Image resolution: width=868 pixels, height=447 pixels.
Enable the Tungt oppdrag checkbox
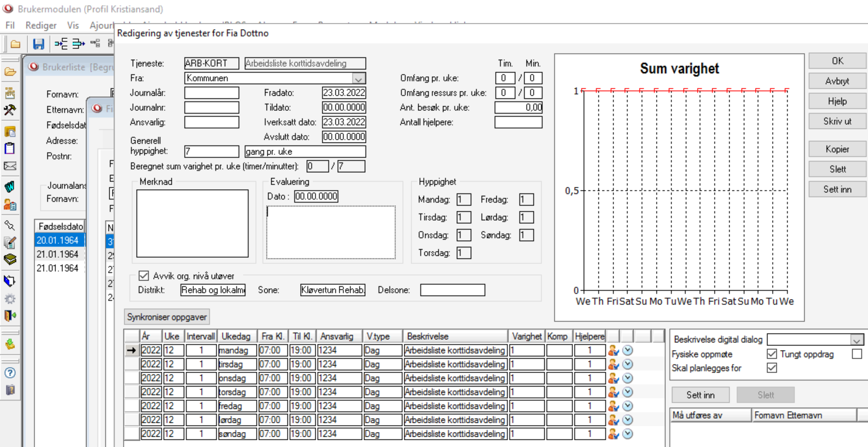[857, 354]
